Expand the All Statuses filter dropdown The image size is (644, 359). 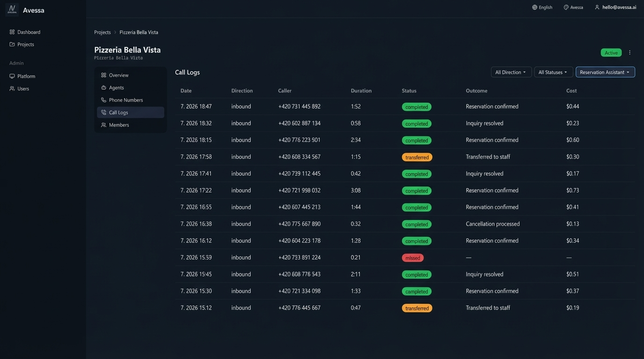(553, 72)
